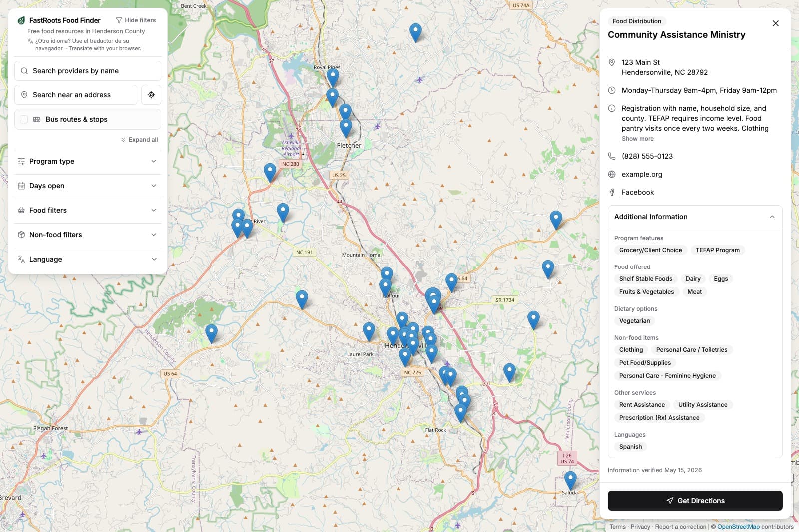
Task: Click the clock icon beside opening hours
Action: [612, 90]
